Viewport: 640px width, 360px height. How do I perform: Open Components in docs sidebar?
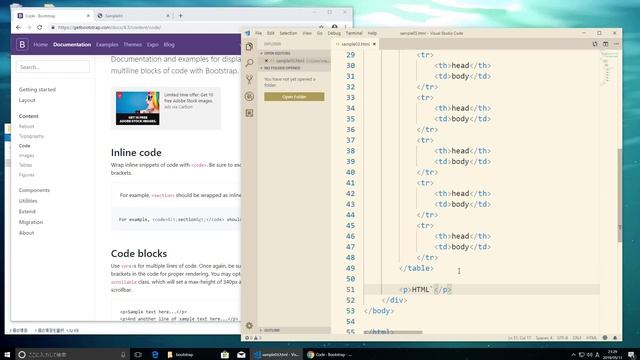(x=34, y=190)
